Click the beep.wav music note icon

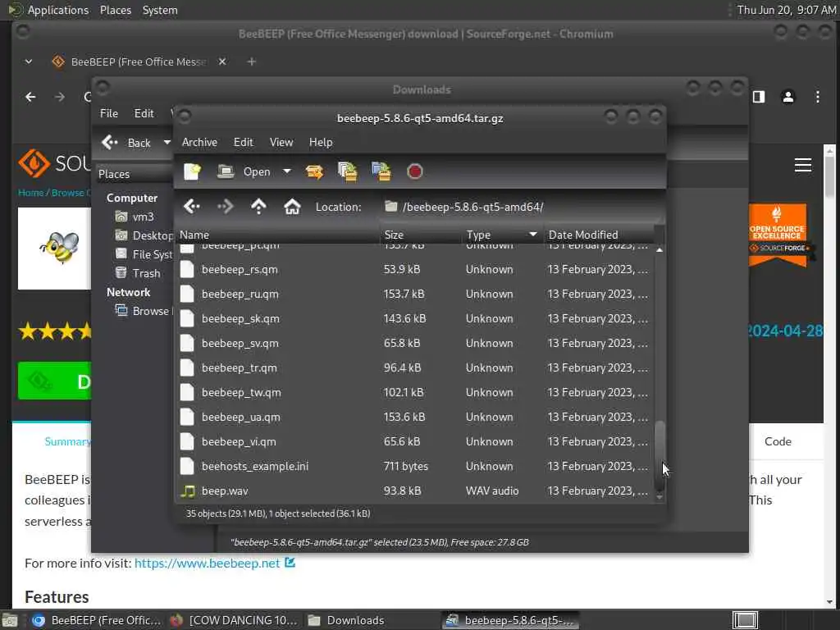point(188,491)
